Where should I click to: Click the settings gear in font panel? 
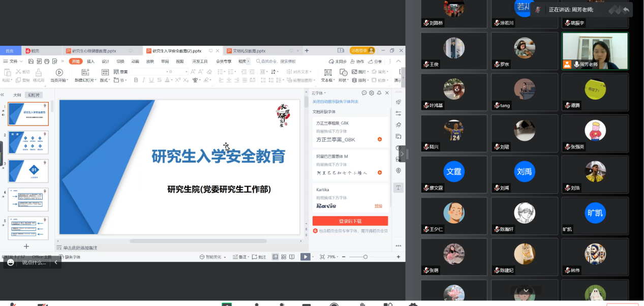[372, 93]
